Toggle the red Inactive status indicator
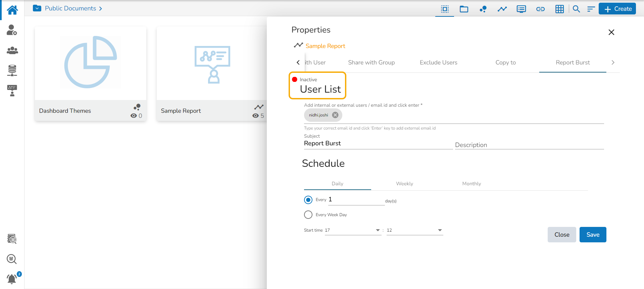Screen dimensions: 644x289 pyautogui.click(x=295, y=80)
